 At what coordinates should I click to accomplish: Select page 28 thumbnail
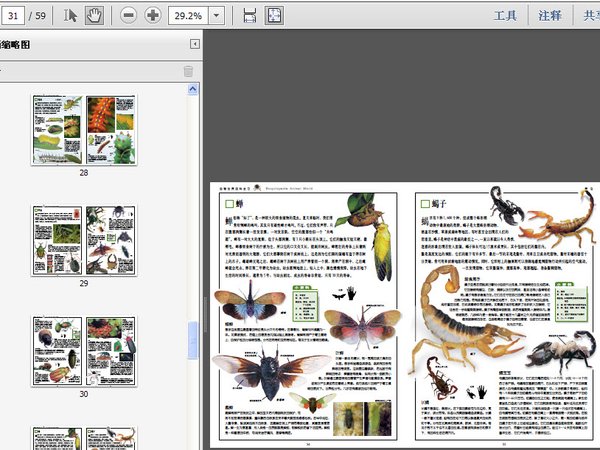coord(84,129)
